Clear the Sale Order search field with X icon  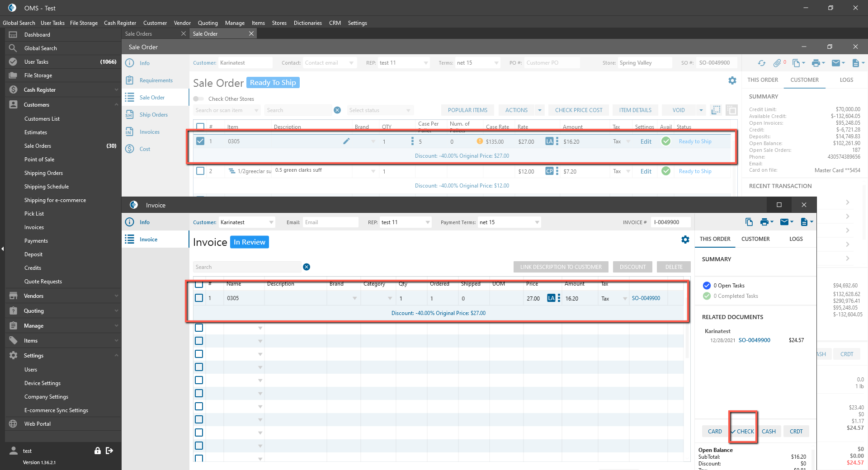pos(337,110)
